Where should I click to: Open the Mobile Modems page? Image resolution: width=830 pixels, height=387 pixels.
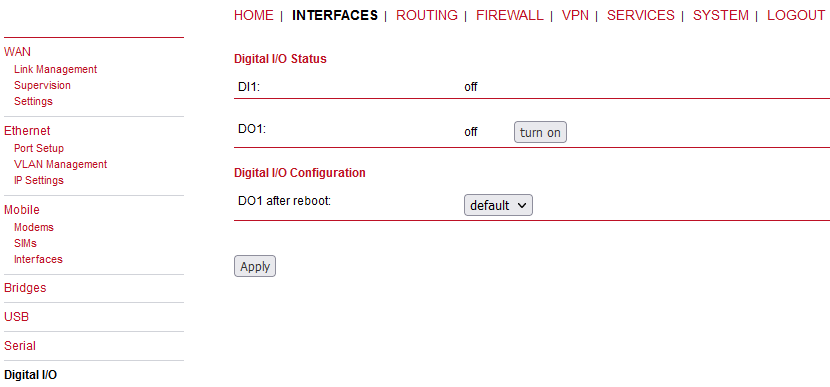[x=34, y=227]
